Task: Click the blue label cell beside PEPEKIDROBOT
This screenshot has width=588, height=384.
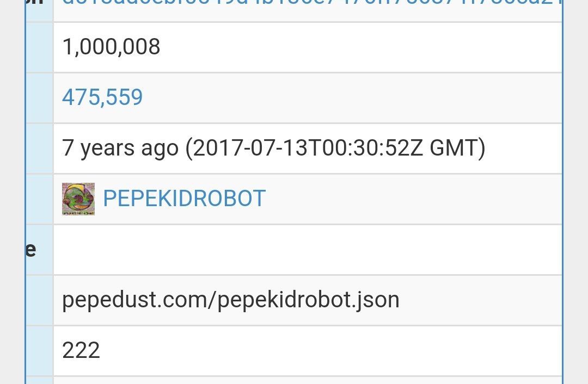Action: pos(40,199)
